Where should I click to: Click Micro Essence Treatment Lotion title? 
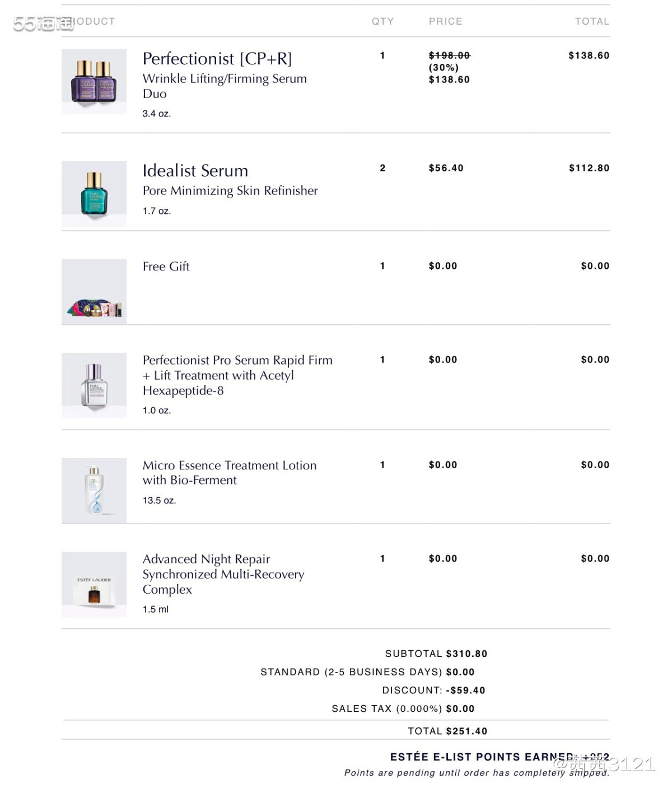[x=230, y=473]
